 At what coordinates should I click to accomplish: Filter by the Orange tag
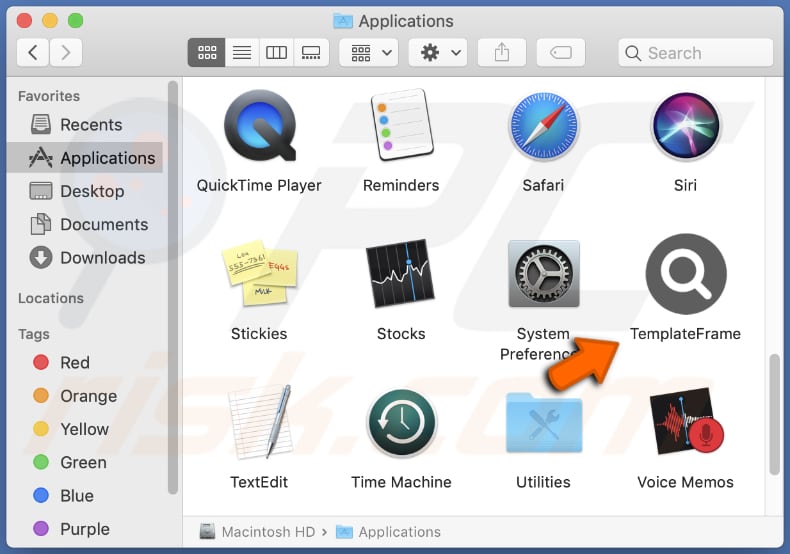click(x=85, y=396)
